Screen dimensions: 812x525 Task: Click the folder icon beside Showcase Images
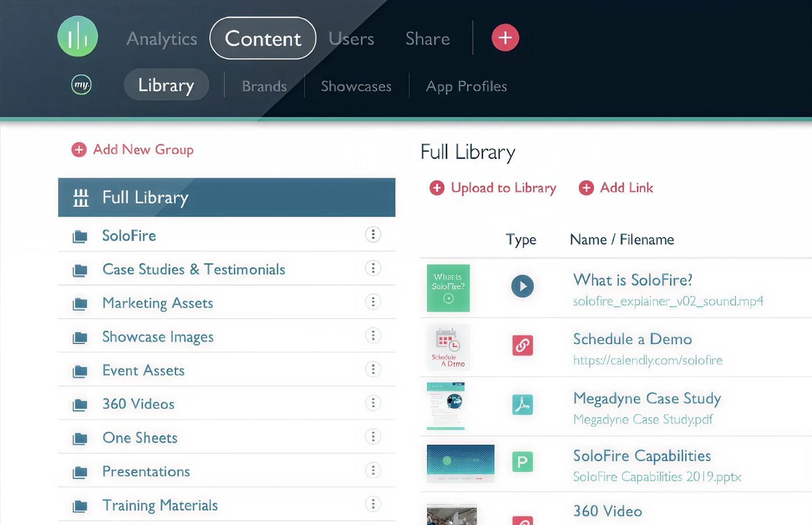[80, 338]
